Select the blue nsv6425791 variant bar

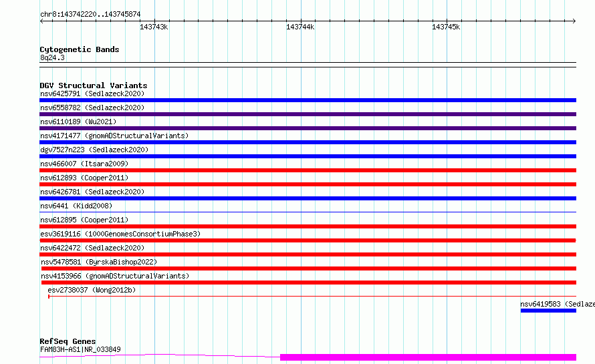tap(308, 100)
